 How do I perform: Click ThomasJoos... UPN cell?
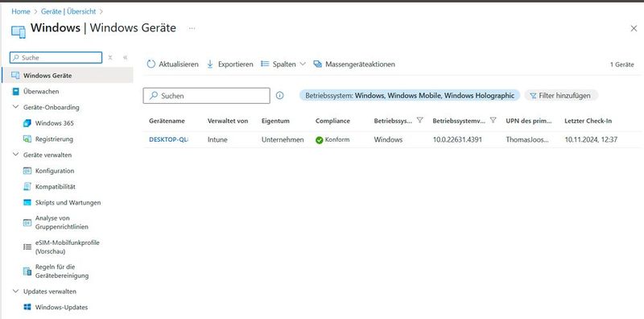pyautogui.click(x=527, y=140)
